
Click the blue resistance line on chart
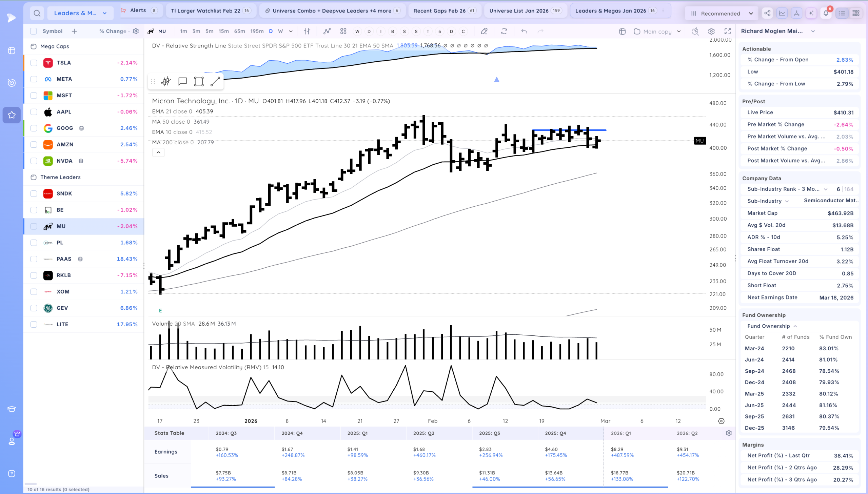pyautogui.click(x=569, y=130)
